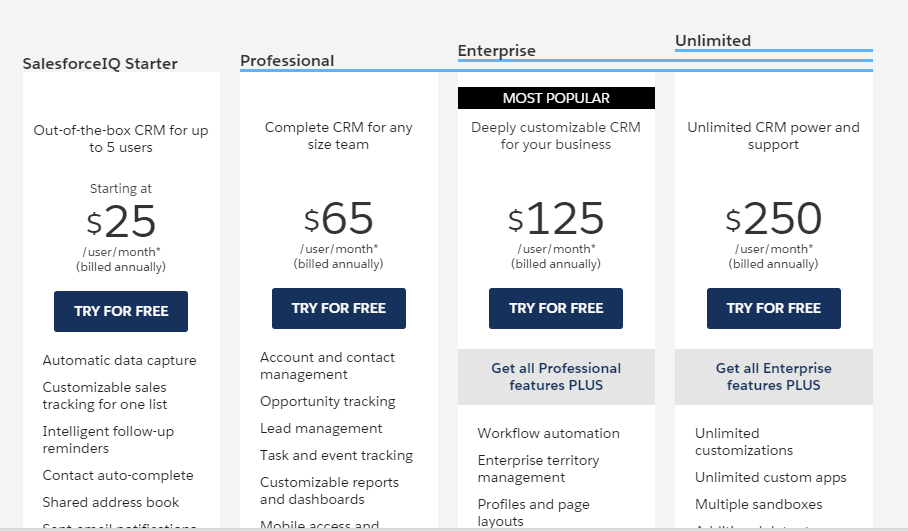908x531 pixels.
Task: Click 'Shared address book' feature
Action: (111, 503)
